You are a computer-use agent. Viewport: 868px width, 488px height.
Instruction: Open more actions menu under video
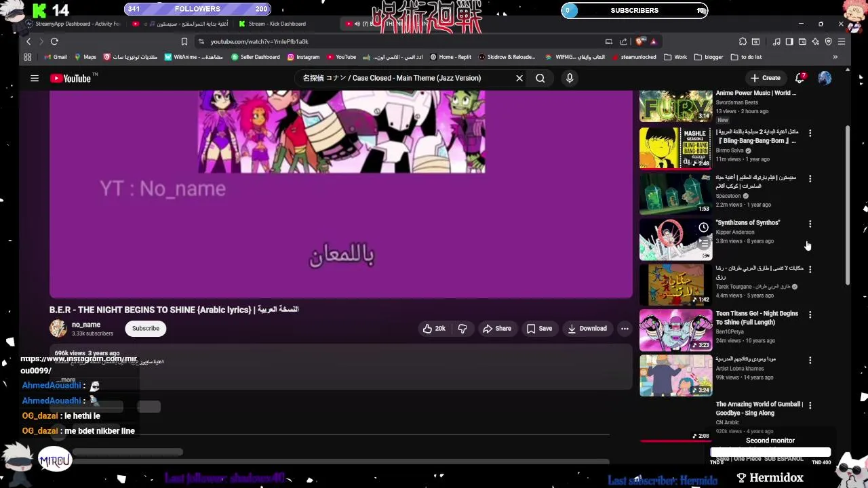[625, 329]
